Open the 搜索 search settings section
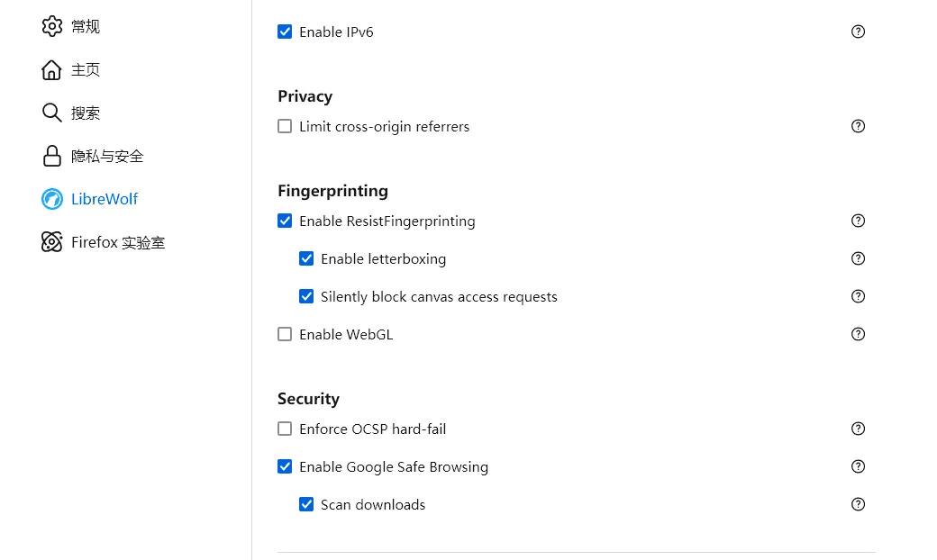This screenshot has width=937, height=560. point(70,113)
